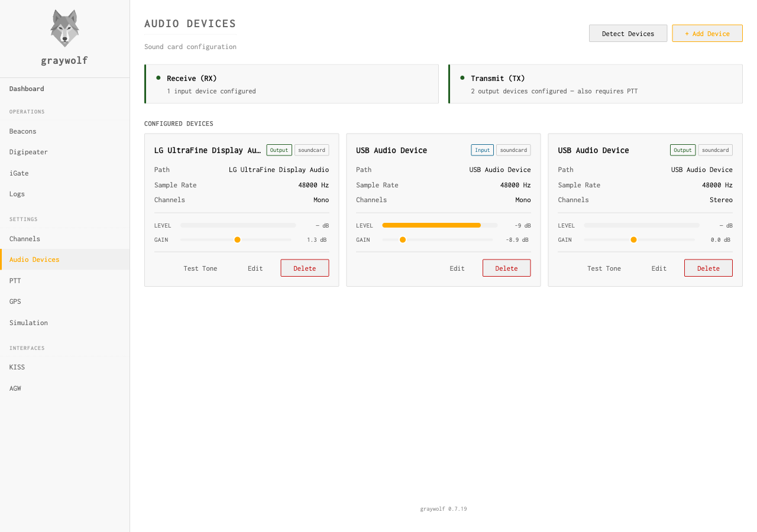The image size is (757, 532).
Task: Open KISS interface settings
Action: pos(17,366)
